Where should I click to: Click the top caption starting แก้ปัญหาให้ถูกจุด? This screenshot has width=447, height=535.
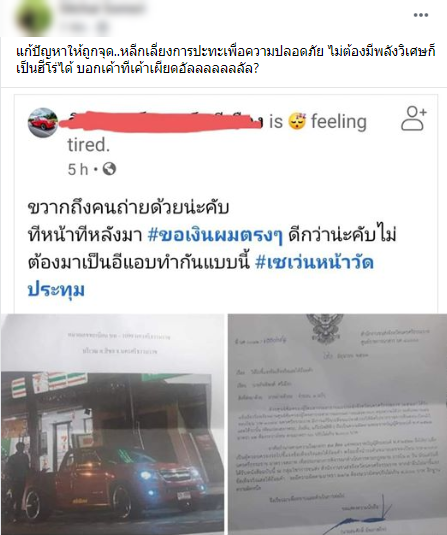pyautogui.click(x=226, y=60)
